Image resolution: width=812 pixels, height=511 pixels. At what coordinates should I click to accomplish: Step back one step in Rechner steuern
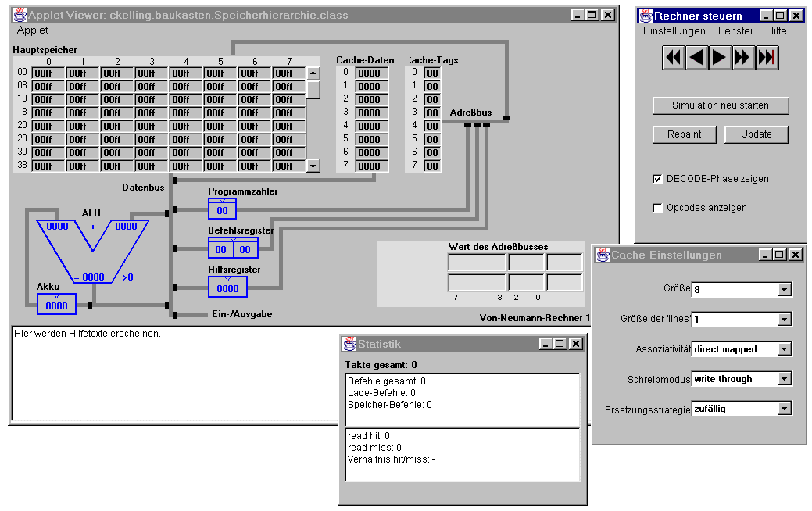coord(696,58)
